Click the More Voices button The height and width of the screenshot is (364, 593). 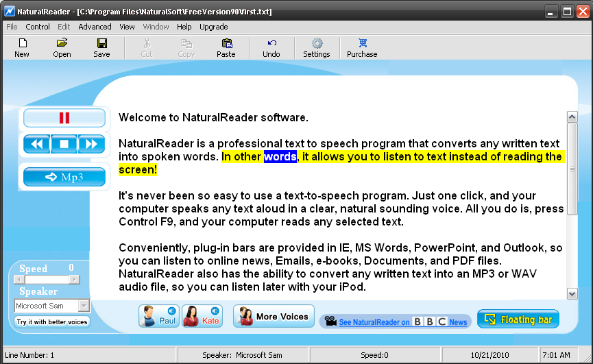274,317
